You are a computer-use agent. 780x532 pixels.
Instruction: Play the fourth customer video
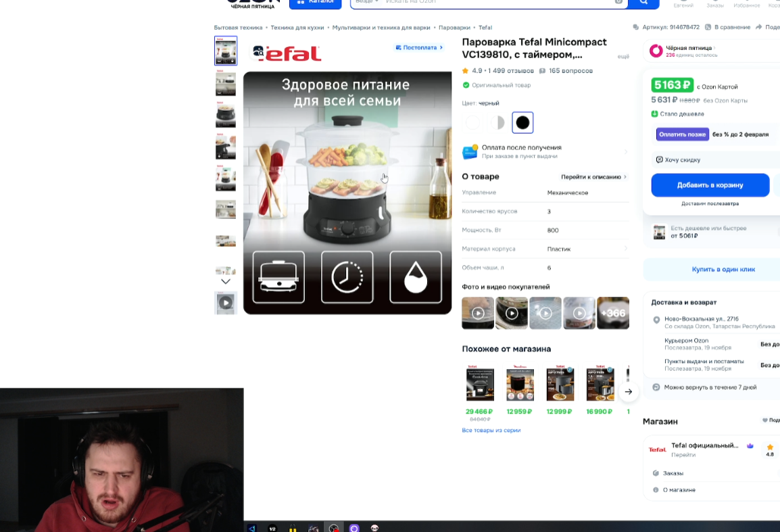[x=579, y=313]
